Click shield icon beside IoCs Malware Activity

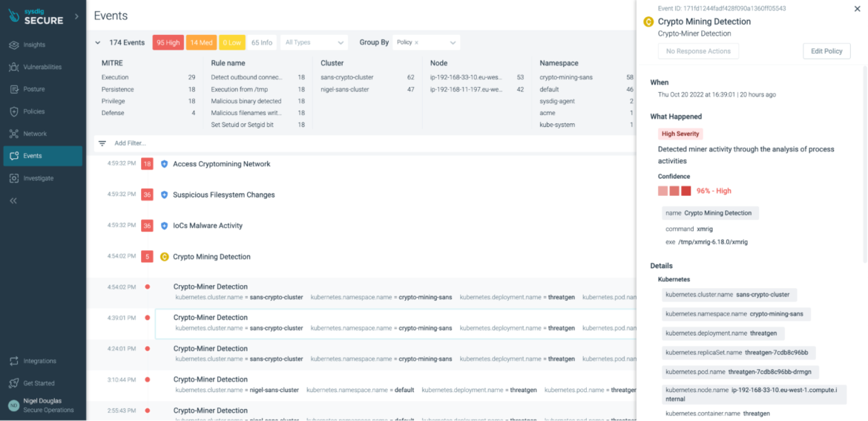point(164,226)
